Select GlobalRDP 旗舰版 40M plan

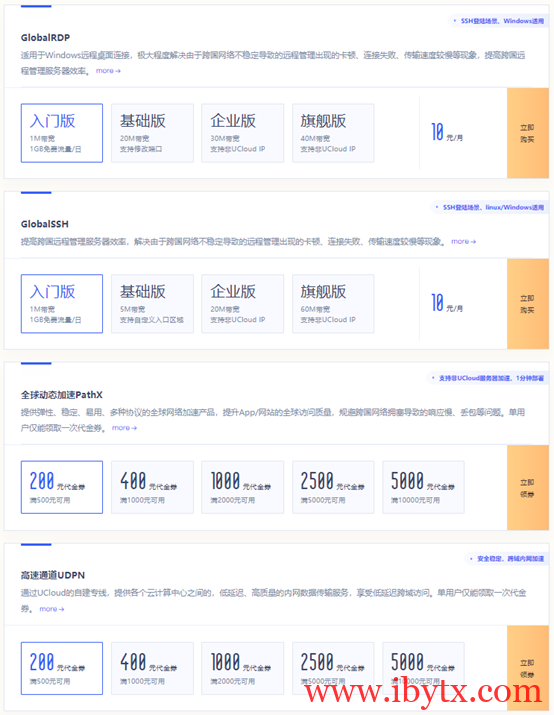(x=333, y=133)
